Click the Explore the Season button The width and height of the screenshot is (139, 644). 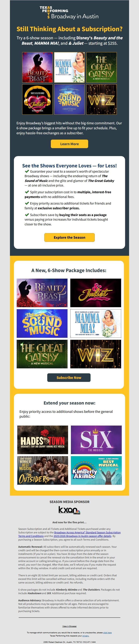coord(69,238)
